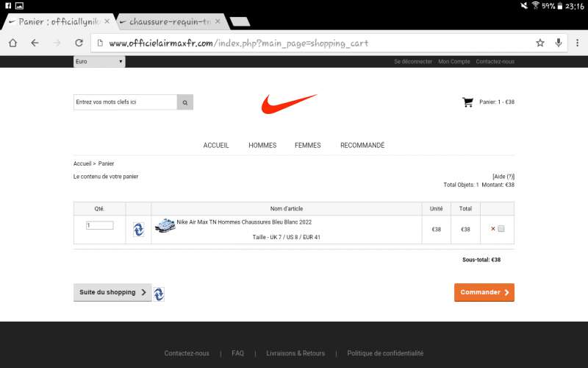Open the HOMMES menu item
The height and width of the screenshot is (368, 588).
tap(262, 145)
